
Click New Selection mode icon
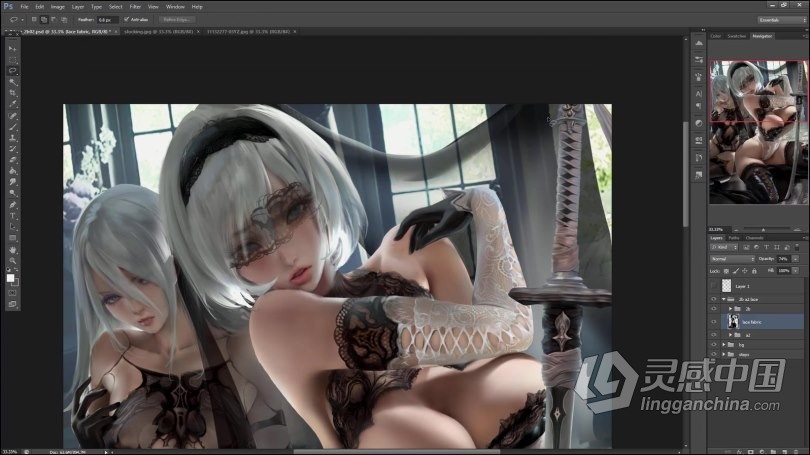click(34, 20)
